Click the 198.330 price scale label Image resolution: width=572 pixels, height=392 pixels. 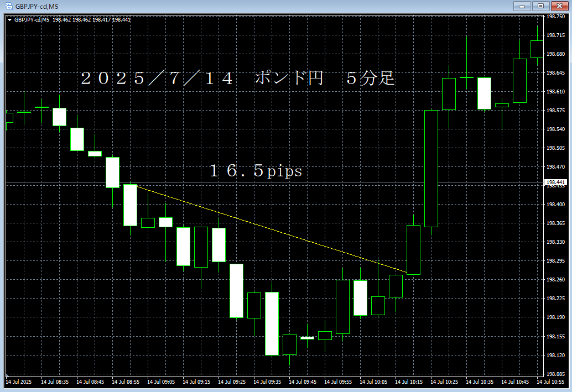(555, 242)
